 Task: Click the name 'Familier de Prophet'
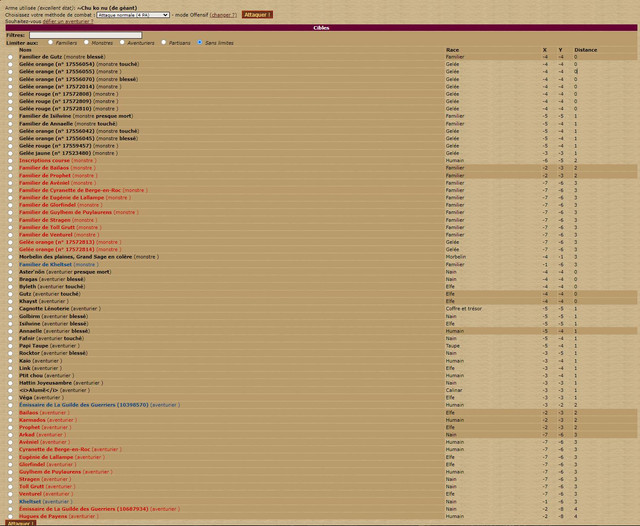[45, 175]
